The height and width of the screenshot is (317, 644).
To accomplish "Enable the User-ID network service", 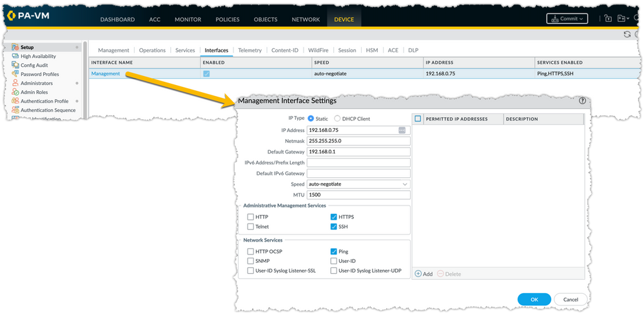I will click(334, 261).
